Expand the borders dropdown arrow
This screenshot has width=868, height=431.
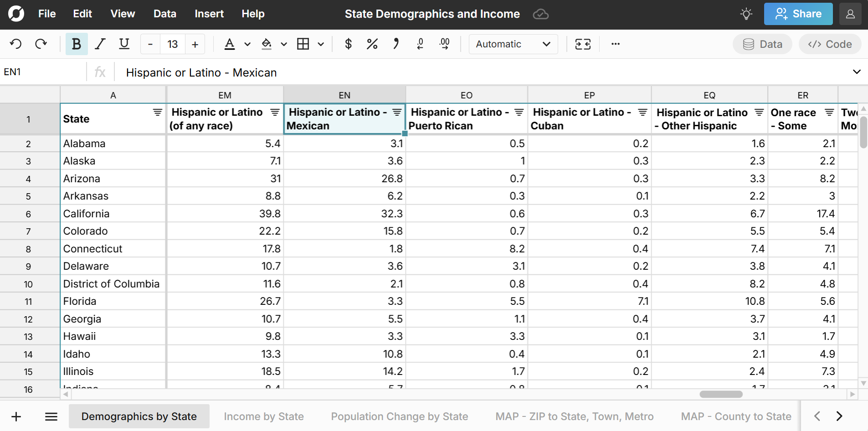321,44
